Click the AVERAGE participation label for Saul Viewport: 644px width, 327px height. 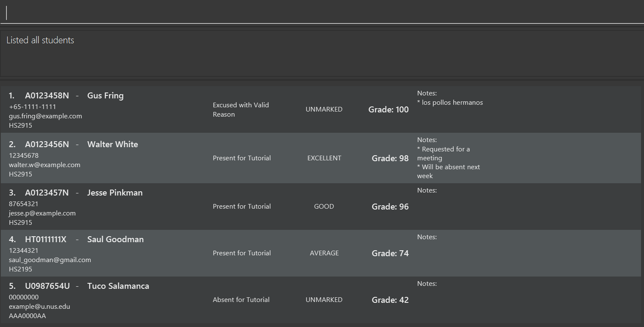pos(324,253)
